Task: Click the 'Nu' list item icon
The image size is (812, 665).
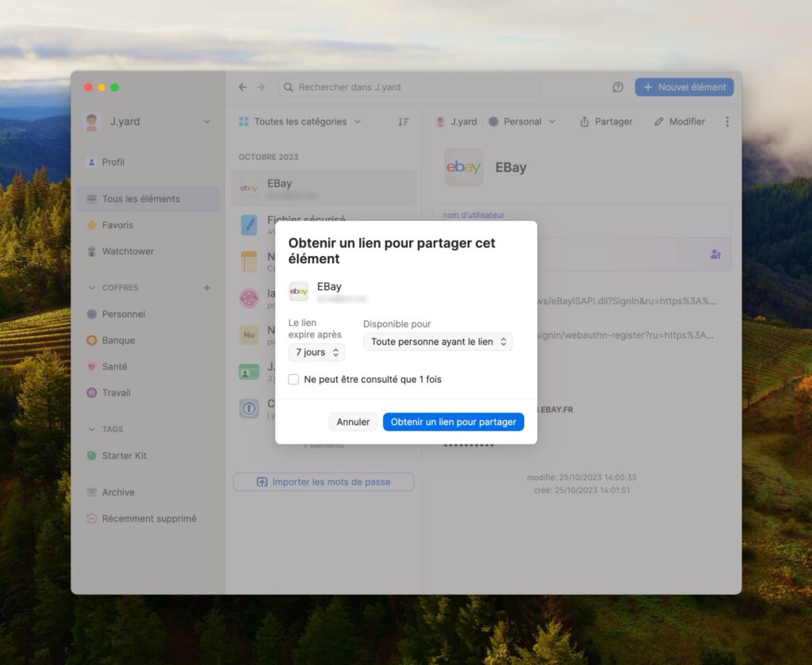Action: [249, 334]
